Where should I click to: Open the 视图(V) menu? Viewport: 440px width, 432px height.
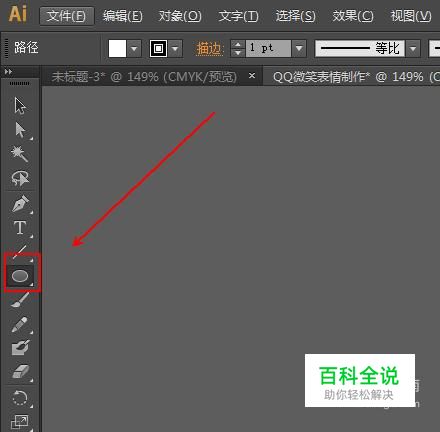pyautogui.click(x=411, y=16)
